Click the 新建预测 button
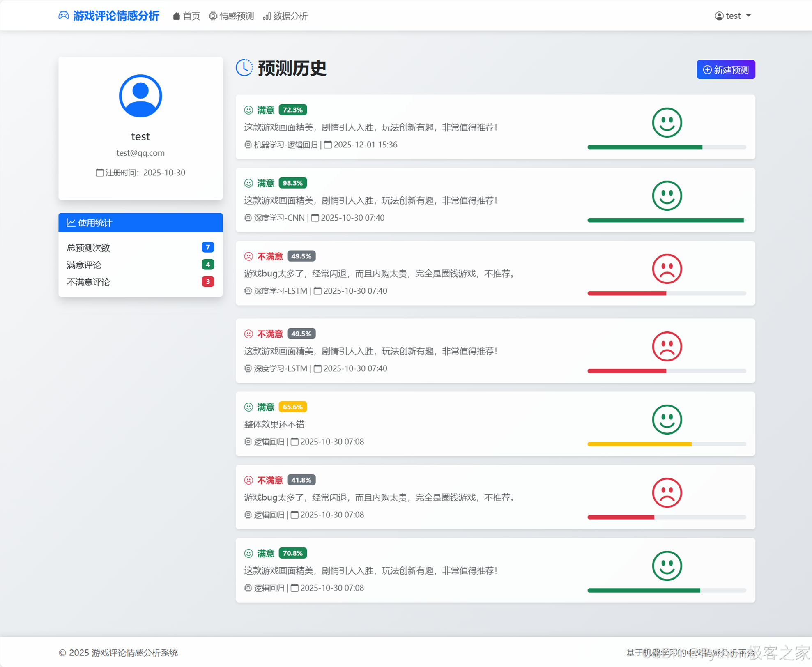Screen dimensions: 812x667 coord(725,69)
